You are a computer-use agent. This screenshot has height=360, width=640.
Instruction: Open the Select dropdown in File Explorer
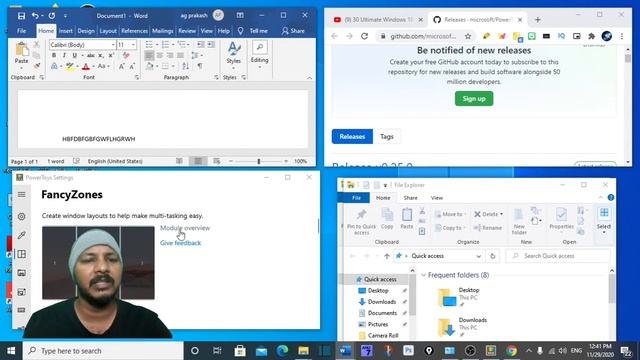[604, 220]
